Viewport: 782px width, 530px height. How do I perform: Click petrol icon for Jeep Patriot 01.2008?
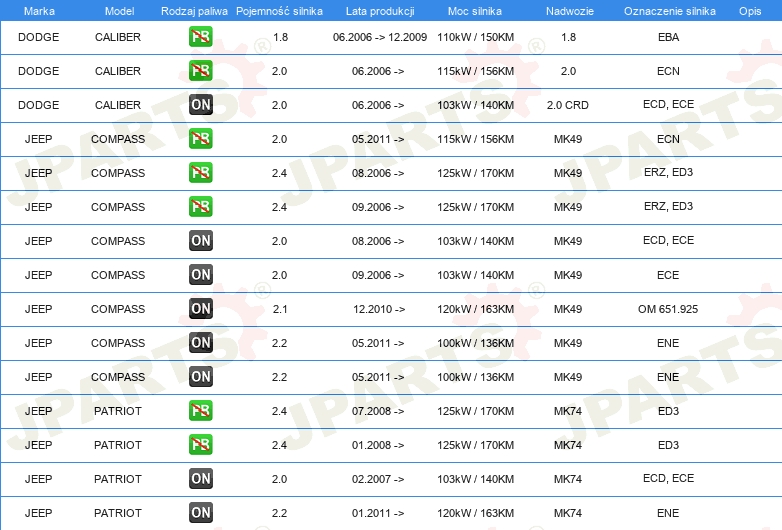(x=200, y=445)
